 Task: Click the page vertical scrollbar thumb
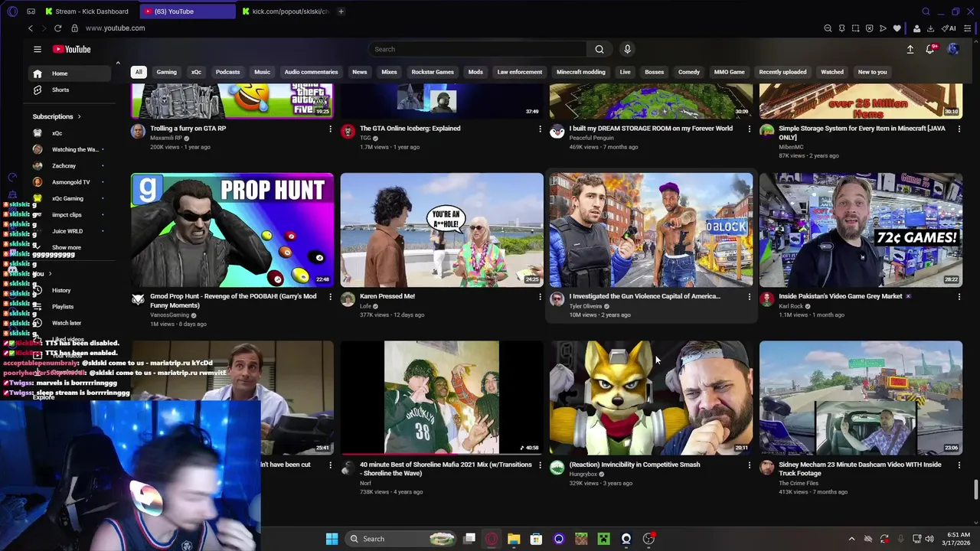(x=976, y=488)
